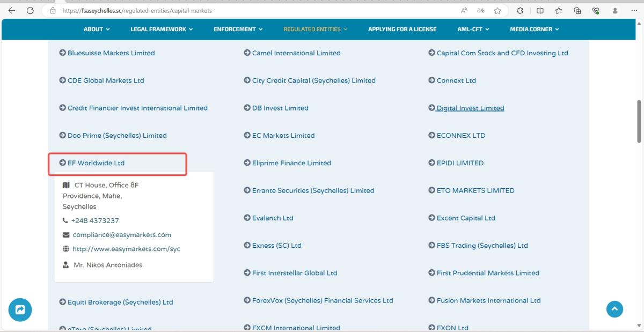Open the Collections icon

577,11
